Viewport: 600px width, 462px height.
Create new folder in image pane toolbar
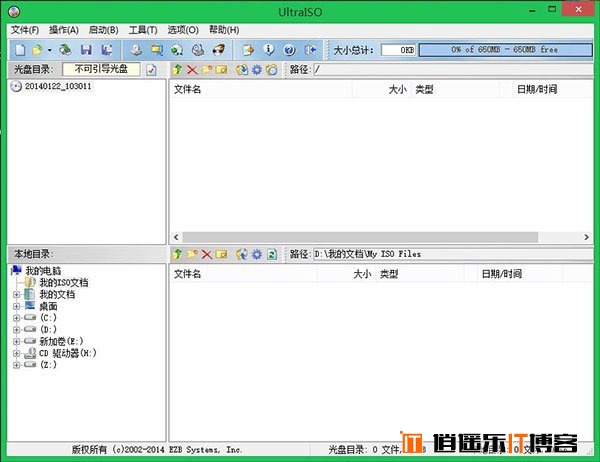point(207,70)
